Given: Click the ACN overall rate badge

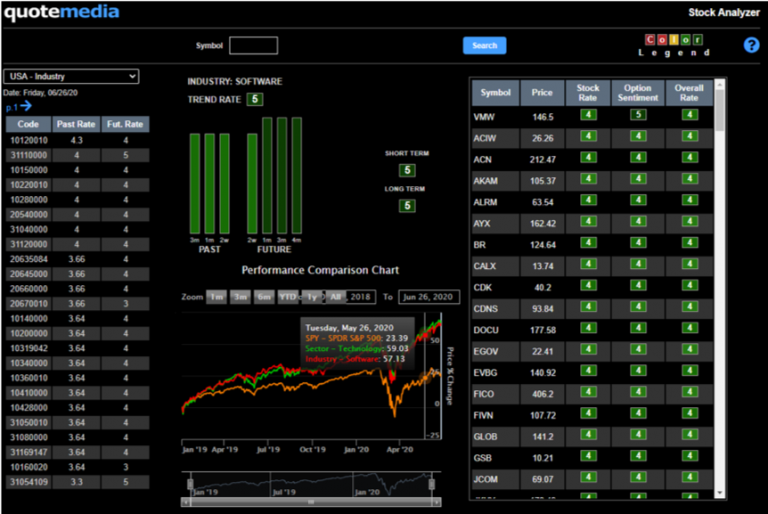Looking at the screenshot, I should click(x=689, y=157).
